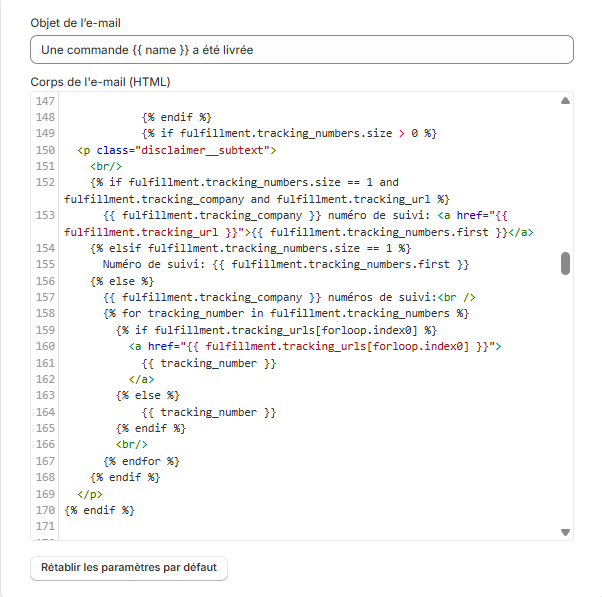The image size is (602, 597).
Task: Click 'Numéro de suivi:' text on line 155
Action: [x=154, y=265]
